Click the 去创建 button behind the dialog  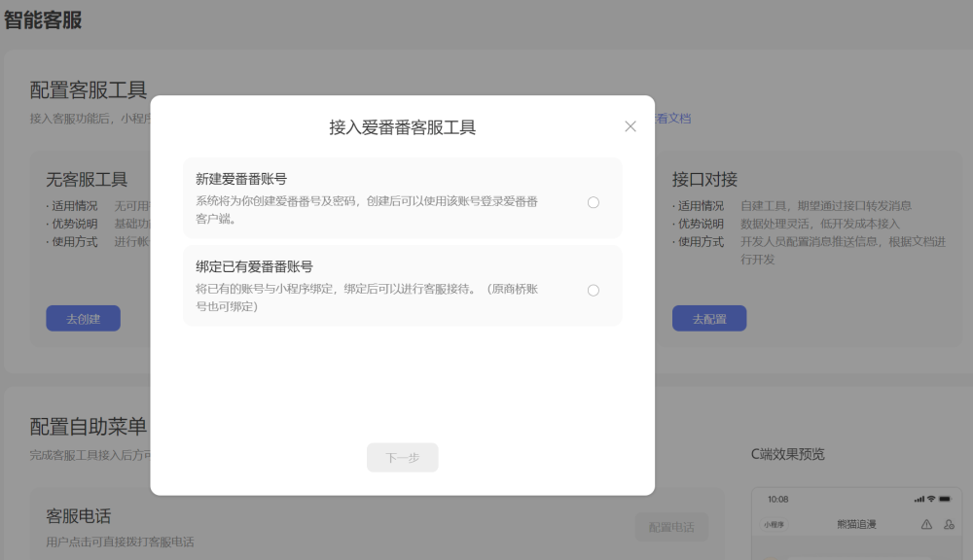tap(83, 318)
